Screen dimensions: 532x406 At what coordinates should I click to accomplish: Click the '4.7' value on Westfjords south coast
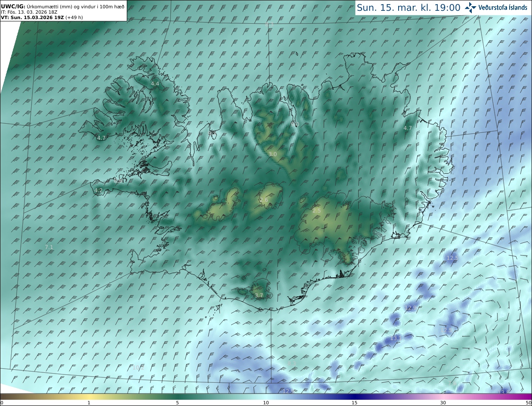[x=101, y=138]
